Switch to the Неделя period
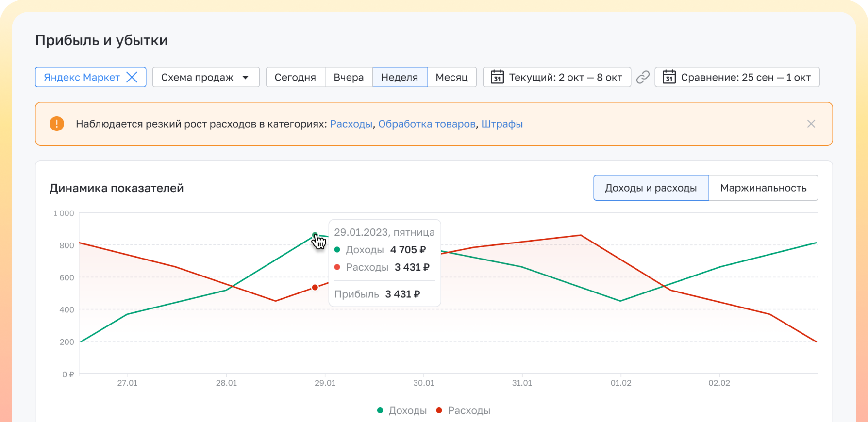The width and height of the screenshot is (868, 422). (400, 77)
